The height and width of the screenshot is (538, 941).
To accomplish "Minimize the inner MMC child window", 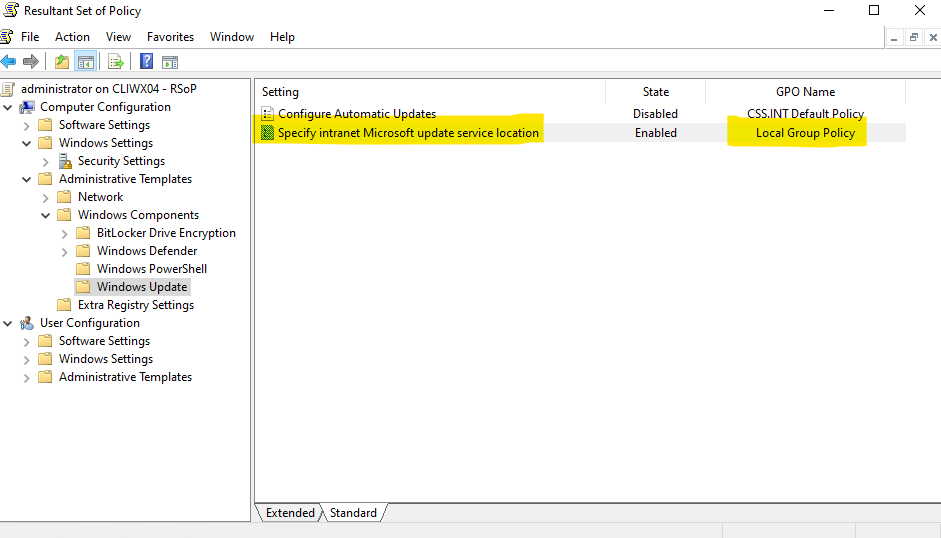I will [x=894, y=37].
